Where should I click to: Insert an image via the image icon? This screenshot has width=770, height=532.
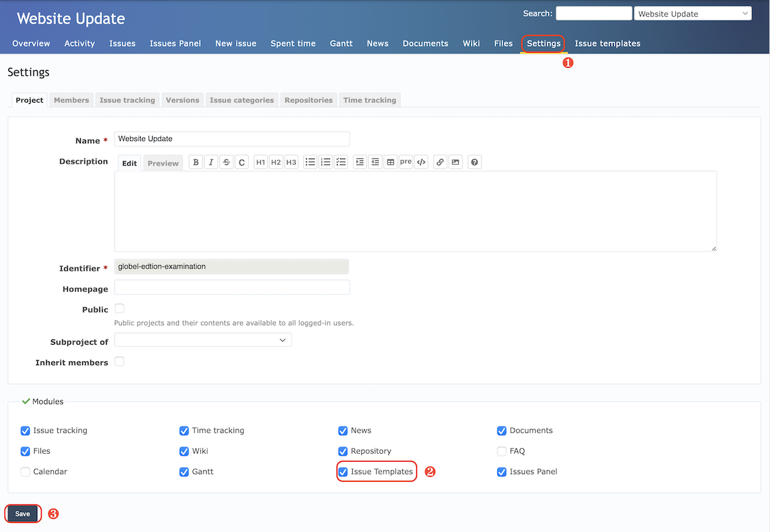coord(455,162)
